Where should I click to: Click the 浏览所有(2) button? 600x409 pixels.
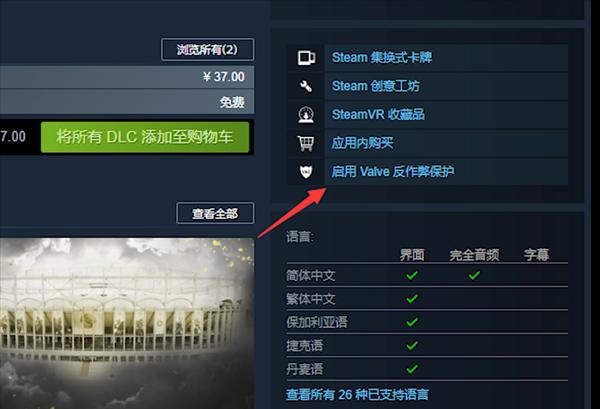pyautogui.click(x=207, y=49)
